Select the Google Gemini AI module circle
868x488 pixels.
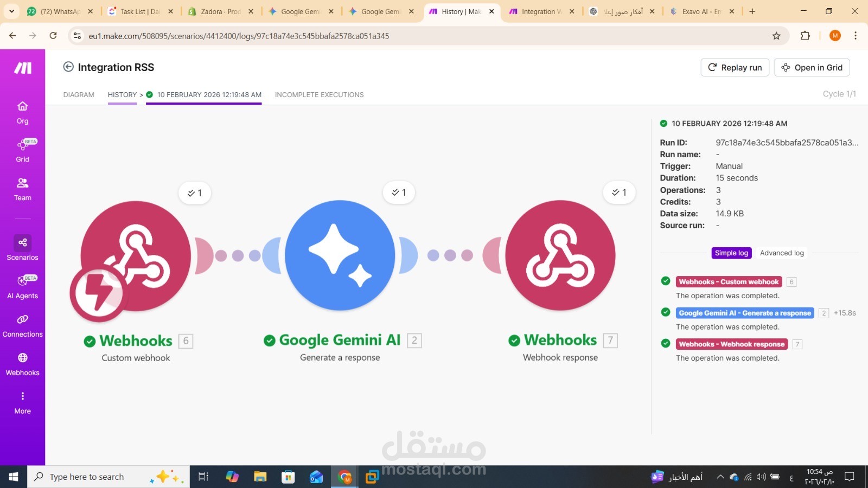[x=340, y=255]
